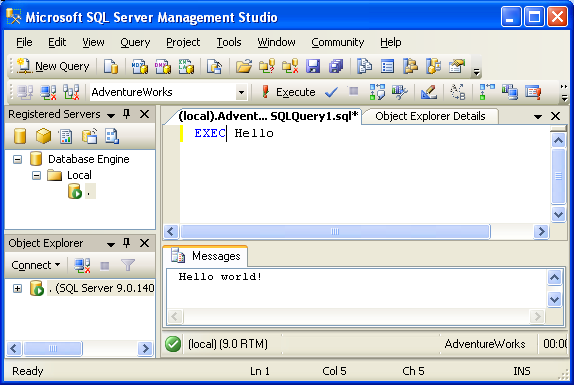Click the Cancel Executing Query stop icon
574x385 pixels.
[353, 91]
